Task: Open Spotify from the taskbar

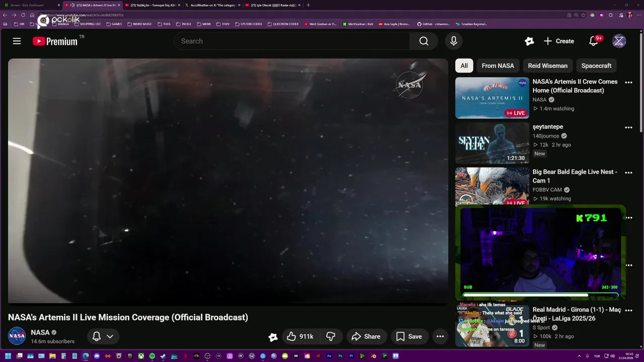Action: point(152,356)
